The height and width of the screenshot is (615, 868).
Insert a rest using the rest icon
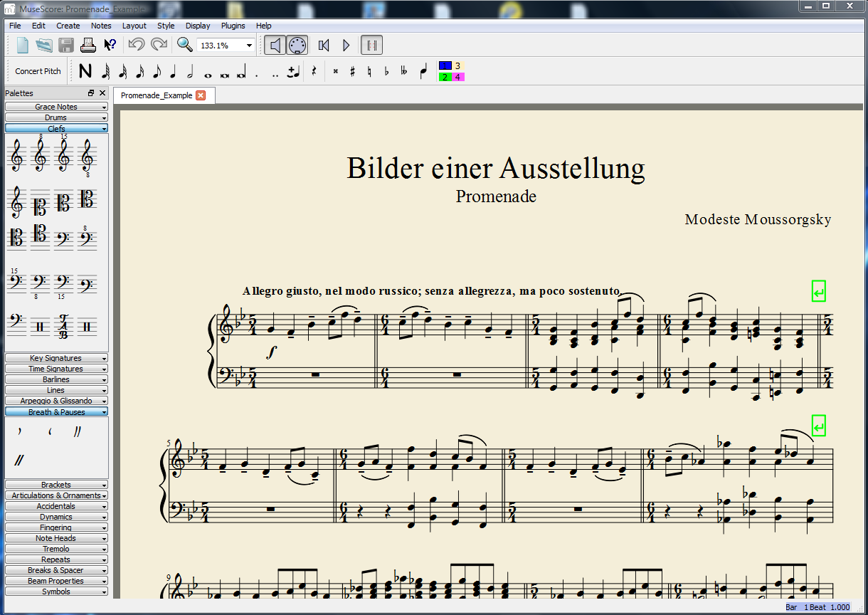coord(314,71)
